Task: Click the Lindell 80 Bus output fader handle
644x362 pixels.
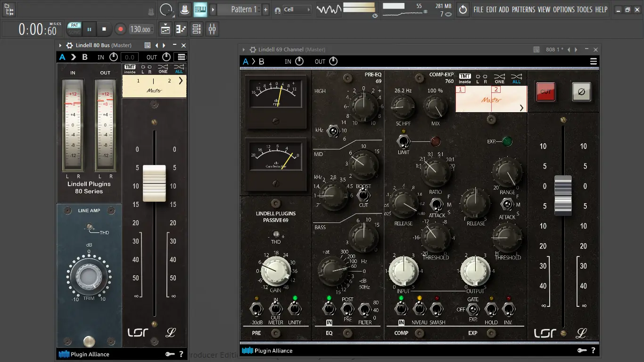Action: pyautogui.click(x=154, y=183)
